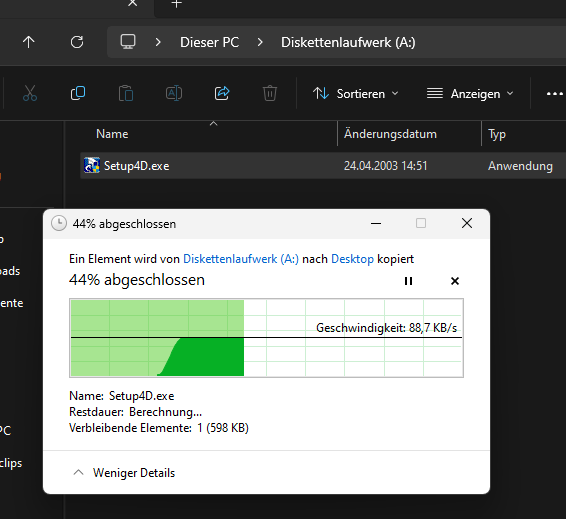
Task: Pause the copy operation
Action: point(408,281)
